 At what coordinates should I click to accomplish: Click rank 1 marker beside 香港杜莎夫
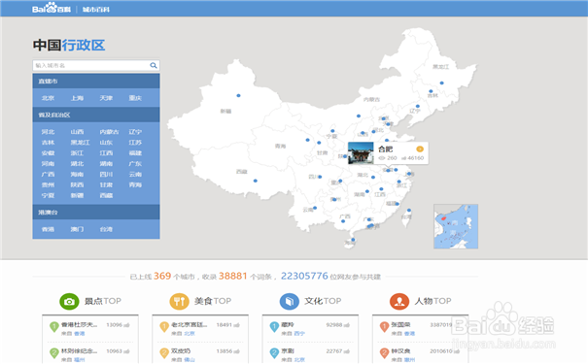pos(54,327)
